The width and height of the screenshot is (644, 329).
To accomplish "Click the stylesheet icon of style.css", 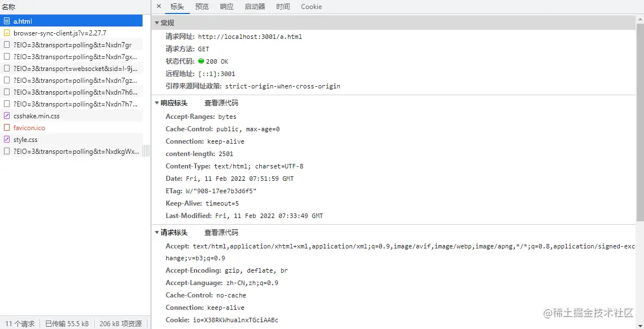I will (7, 140).
